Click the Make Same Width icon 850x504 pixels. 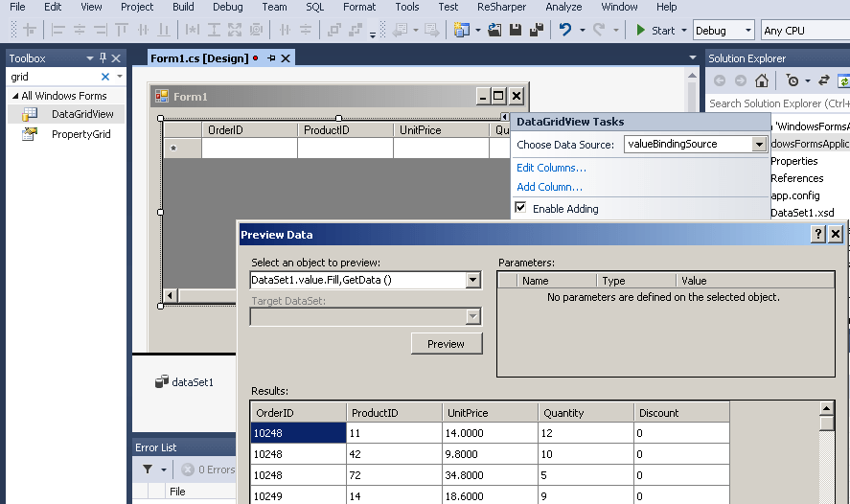point(192,30)
